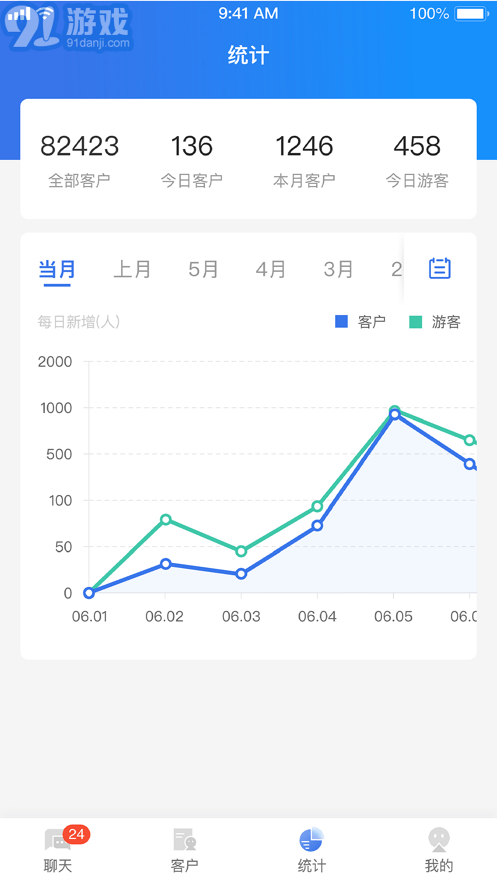Tap the chat bubble icon with badge
Viewport: 497px width, 883px height.
pos(57,841)
